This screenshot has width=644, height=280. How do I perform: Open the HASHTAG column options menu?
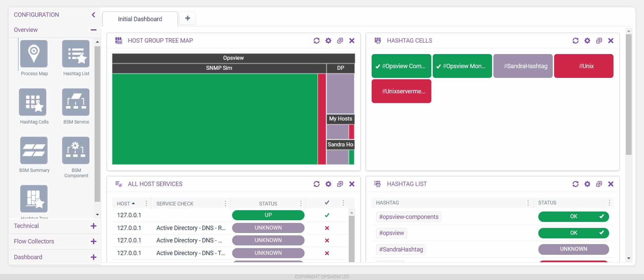528,203
